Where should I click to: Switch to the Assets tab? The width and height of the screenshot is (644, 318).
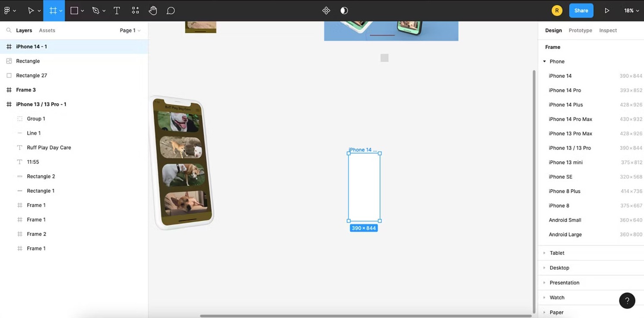pos(47,30)
